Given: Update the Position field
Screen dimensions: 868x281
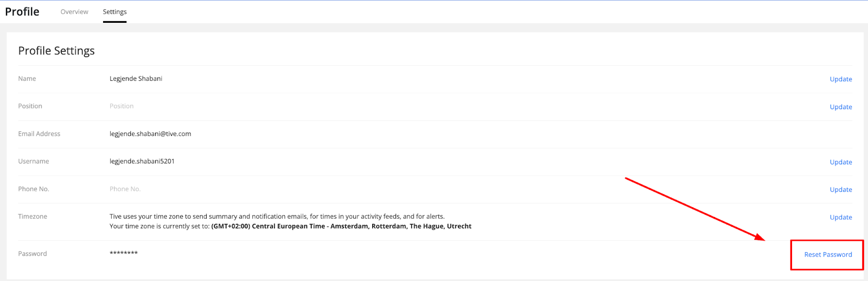Looking at the screenshot, I should point(840,107).
